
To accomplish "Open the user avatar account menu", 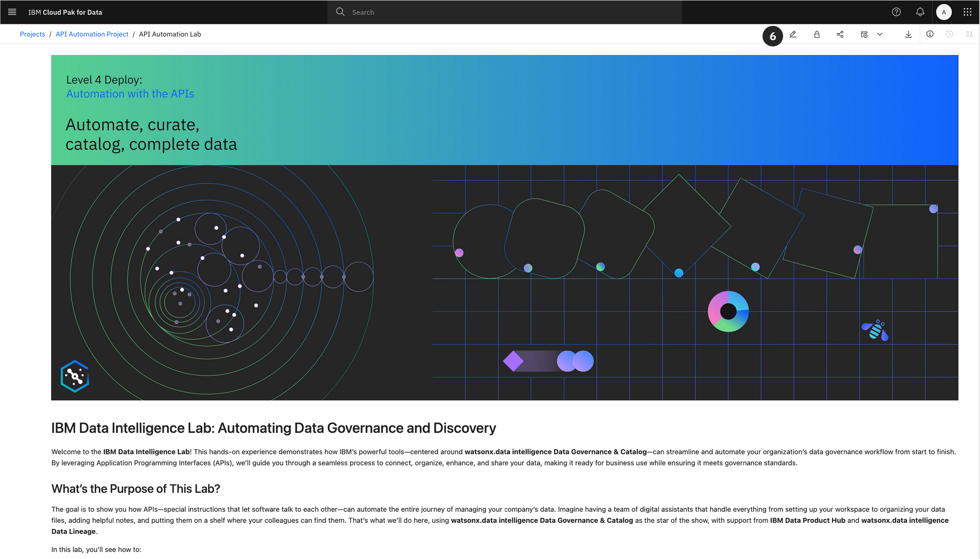I will click(x=944, y=12).
